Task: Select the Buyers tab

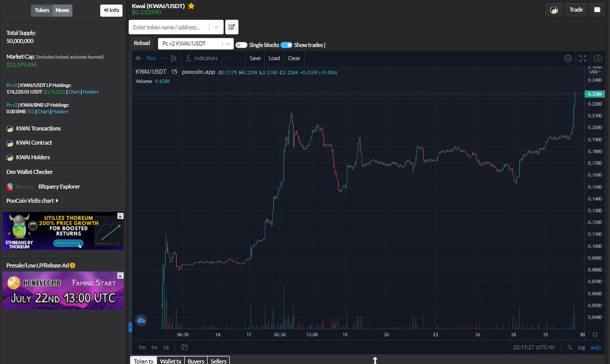Action: click(x=196, y=360)
